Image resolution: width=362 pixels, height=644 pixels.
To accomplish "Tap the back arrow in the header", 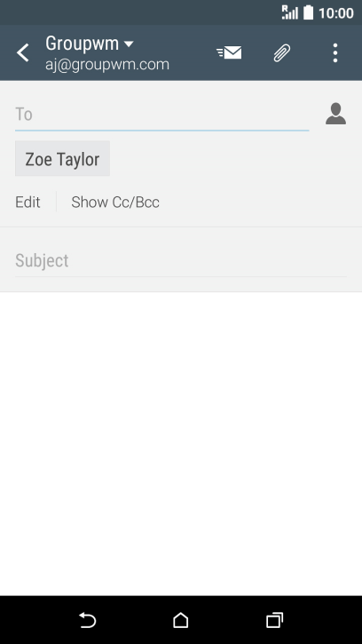I will [x=23, y=52].
